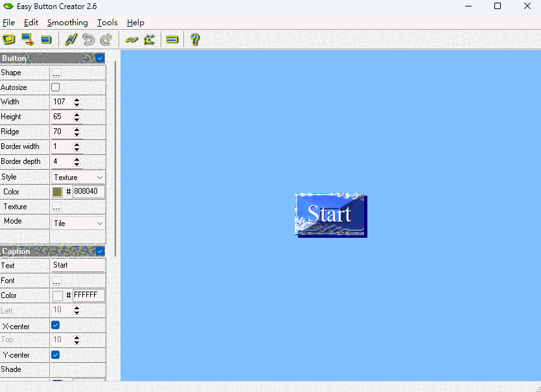This screenshot has height=392, width=541.
Task: Increase the Width value using the up stepper
Action: coord(76,98)
